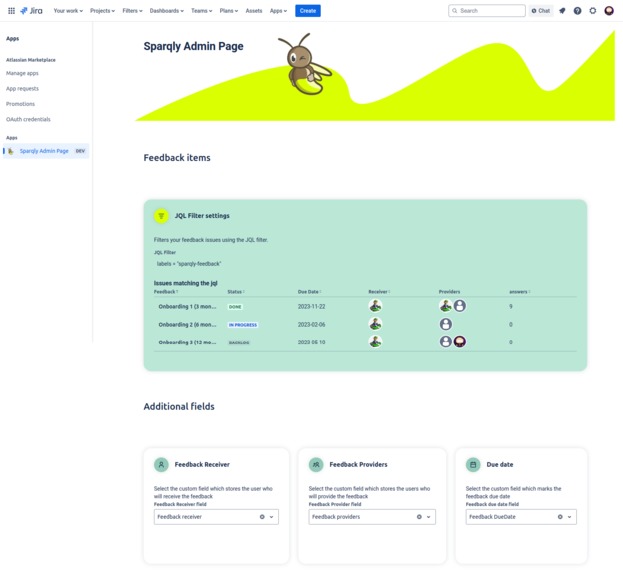This screenshot has width=623, height=573.
Task: Click the Sparqly bee icon in sidebar
Action: pyautogui.click(x=11, y=151)
